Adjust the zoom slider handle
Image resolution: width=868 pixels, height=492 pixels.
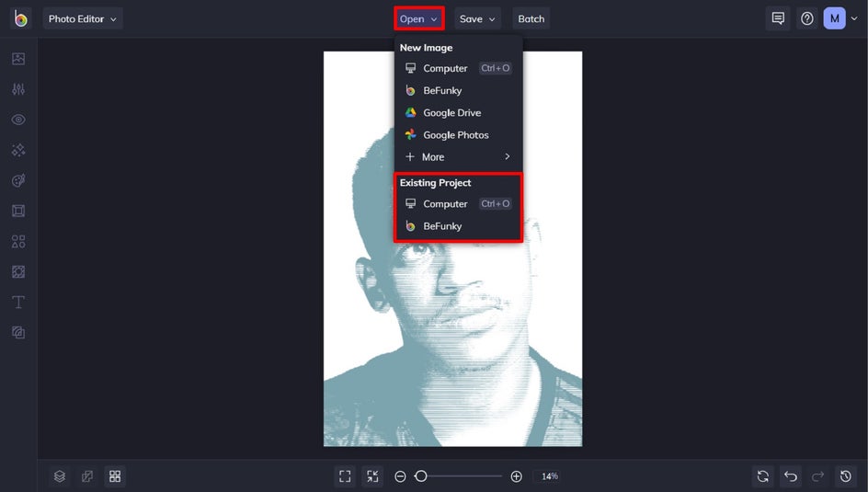pos(421,476)
